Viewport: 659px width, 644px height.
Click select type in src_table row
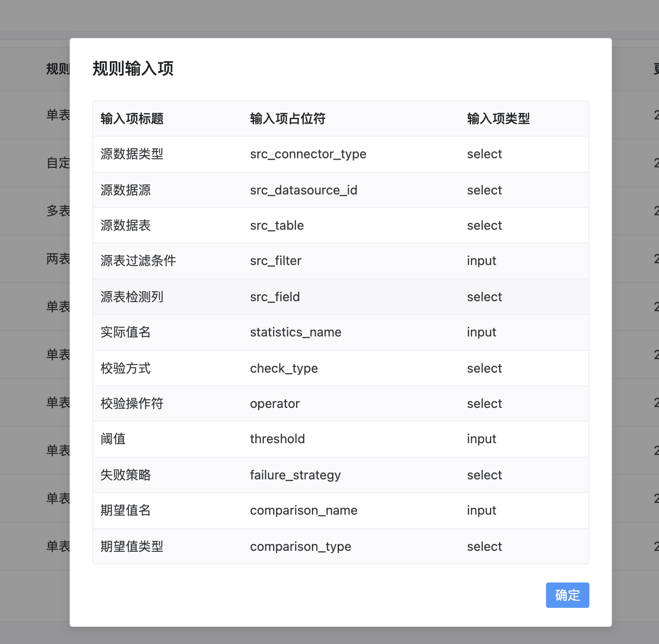(485, 225)
